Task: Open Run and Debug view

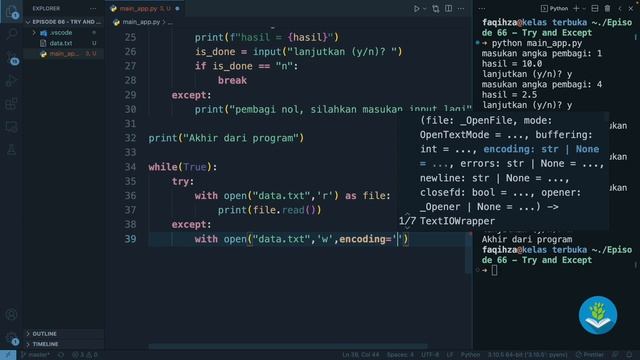Action: pos(11,80)
